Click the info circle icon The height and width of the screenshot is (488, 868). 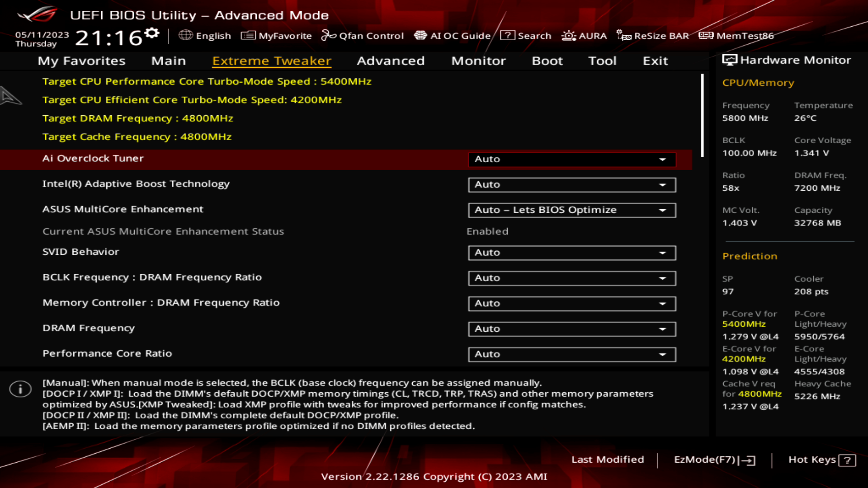pos(20,389)
